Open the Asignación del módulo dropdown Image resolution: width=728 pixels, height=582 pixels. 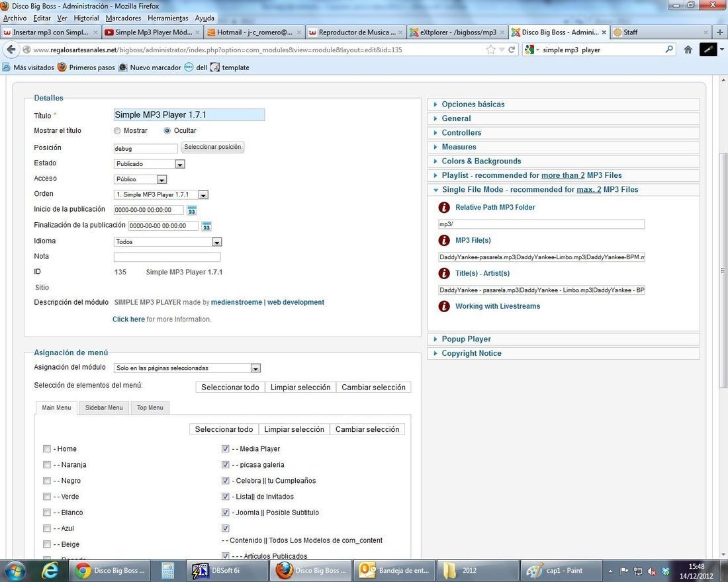(187, 368)
